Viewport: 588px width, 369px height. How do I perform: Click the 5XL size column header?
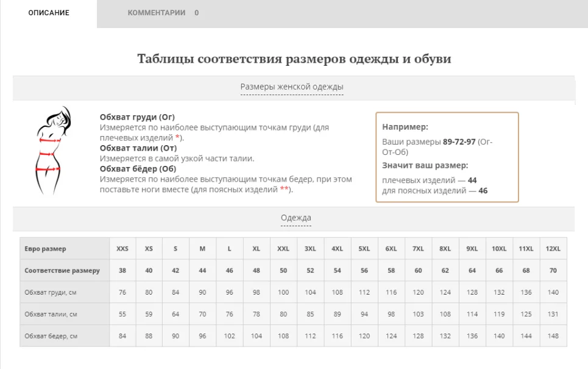(x=364, y=248)
